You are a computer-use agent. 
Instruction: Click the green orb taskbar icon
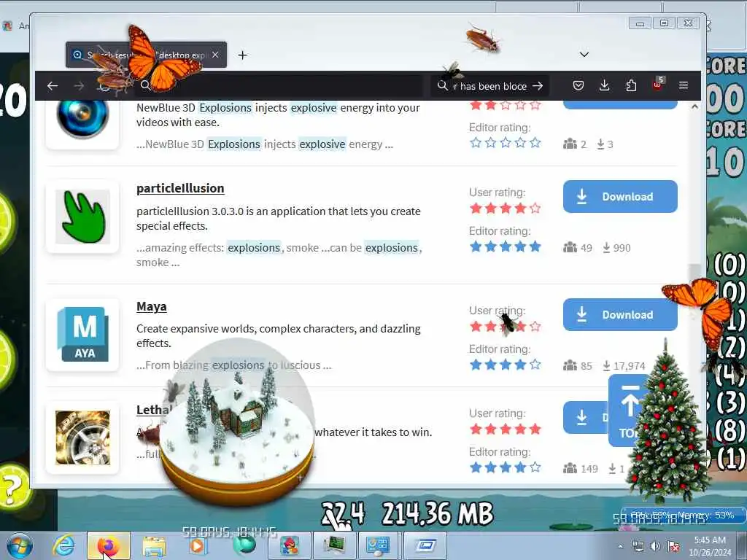[x=244, y=545]
